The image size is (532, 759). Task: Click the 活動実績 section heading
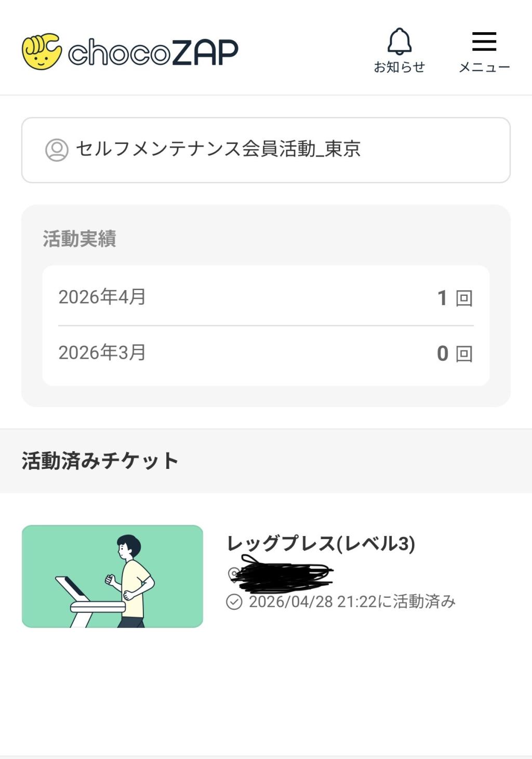79,239
